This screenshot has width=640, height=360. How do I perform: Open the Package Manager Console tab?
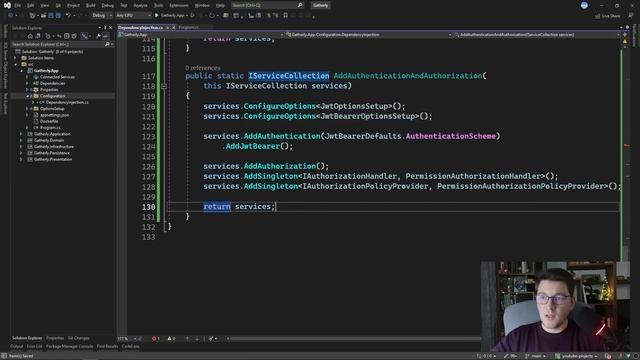(69, 347)
